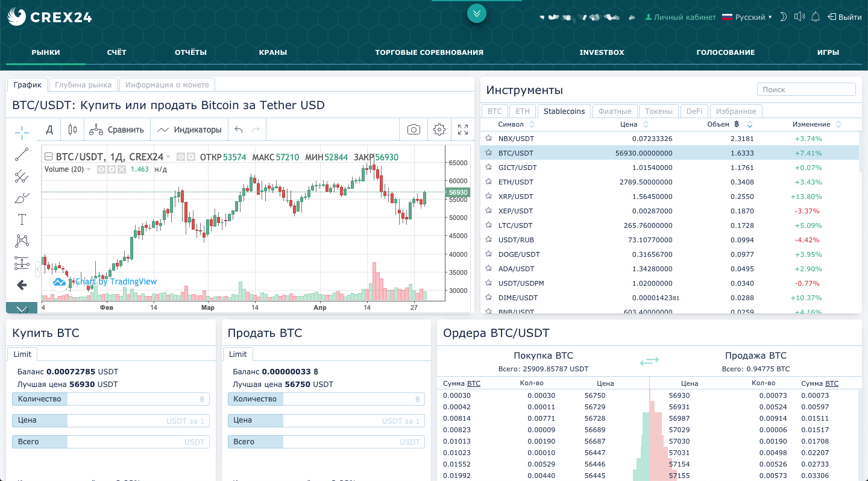
Task: Add LTC/USDT to favorites star
Action: (489, 225)
